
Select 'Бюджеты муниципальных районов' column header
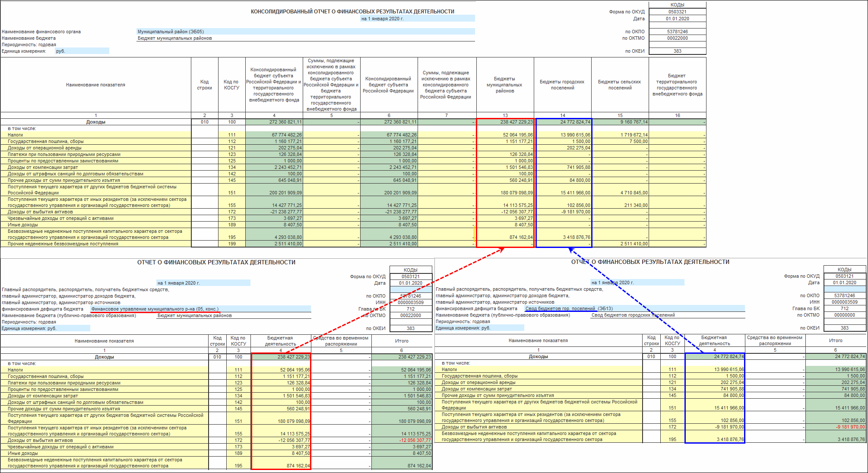tap(505, 85)
